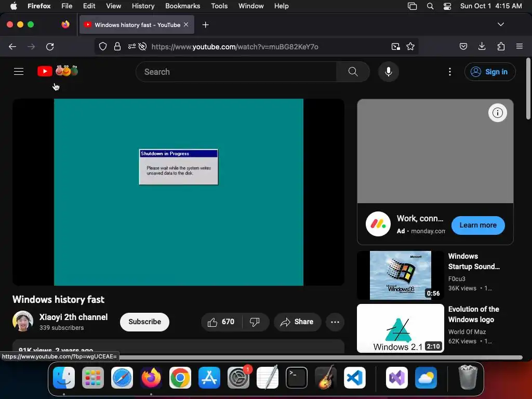
Task: Open the YouTube guide hamburger menu
Action: coord(19,72)
